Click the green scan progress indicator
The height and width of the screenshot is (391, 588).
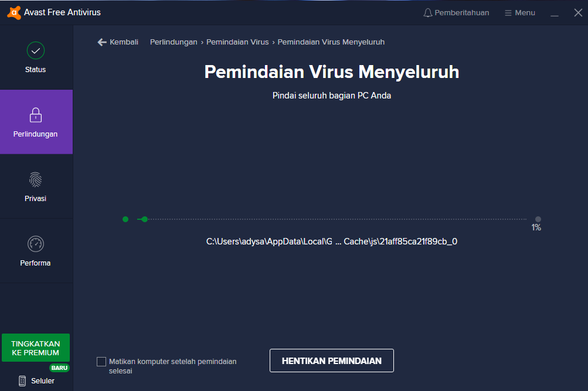(x=144, y=219)
